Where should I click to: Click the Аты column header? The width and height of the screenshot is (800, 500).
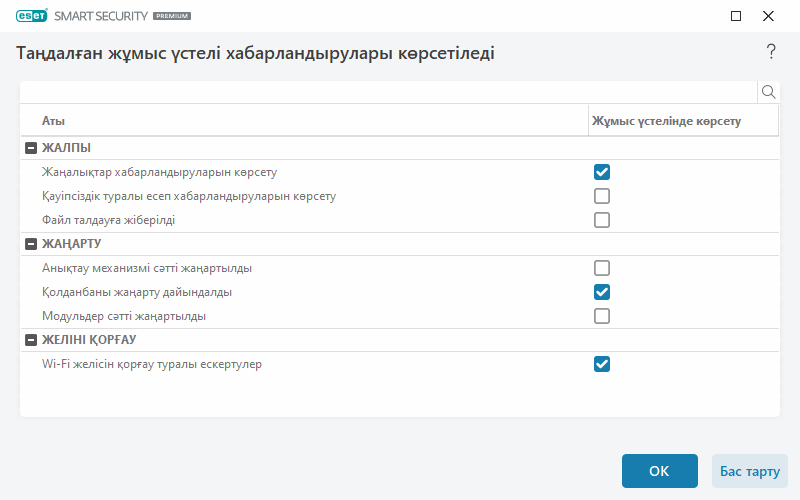(x=54, y=121)
